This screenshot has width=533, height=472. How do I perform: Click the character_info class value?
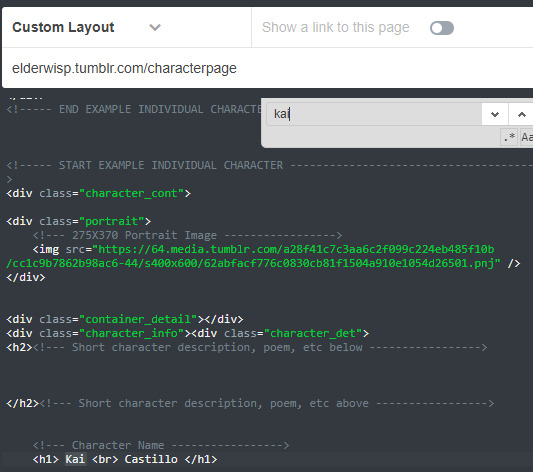pyautogui.click(x=131, y=333)
